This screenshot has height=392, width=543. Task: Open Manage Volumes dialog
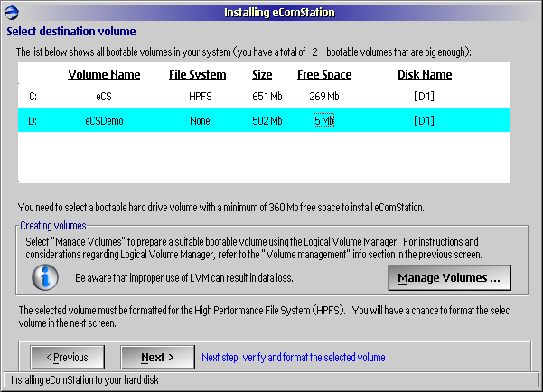click(x=449, y=277)
